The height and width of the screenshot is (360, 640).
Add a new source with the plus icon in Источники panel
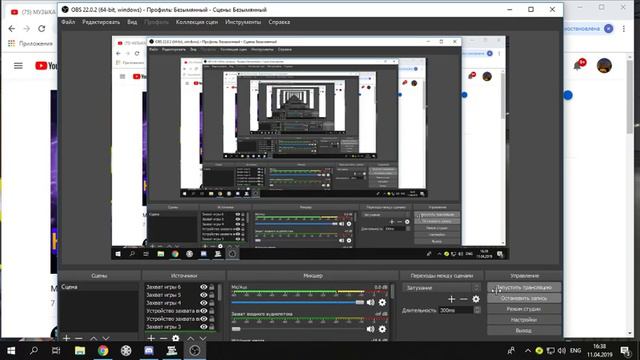point(151,338)
